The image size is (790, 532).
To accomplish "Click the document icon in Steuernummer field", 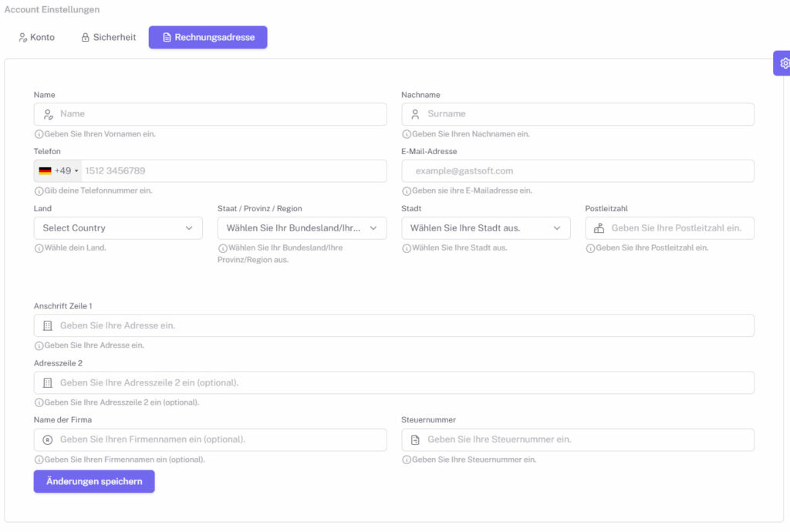I will 415,439.
